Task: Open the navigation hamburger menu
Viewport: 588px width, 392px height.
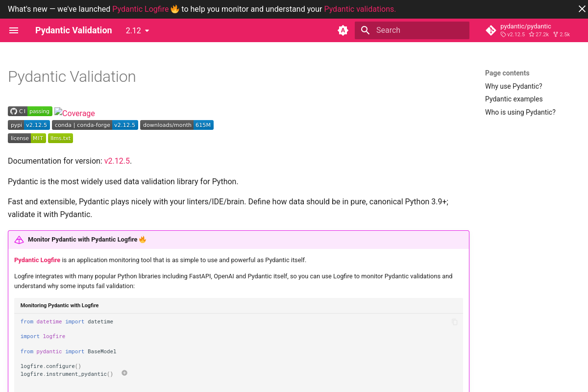Action: (14, 30)
